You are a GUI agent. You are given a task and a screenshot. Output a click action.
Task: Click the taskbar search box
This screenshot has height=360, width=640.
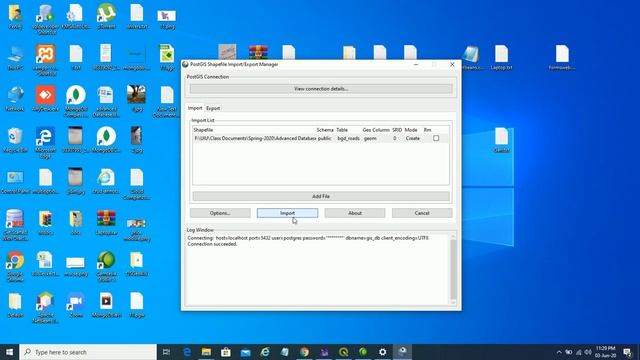click(88, 352)
